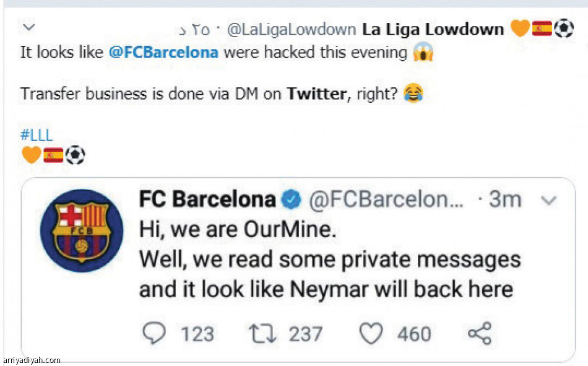The height and width of the screenshot is (366, 588).
Task: Click the retweet icon showing 237
Action: coord(262,333)
